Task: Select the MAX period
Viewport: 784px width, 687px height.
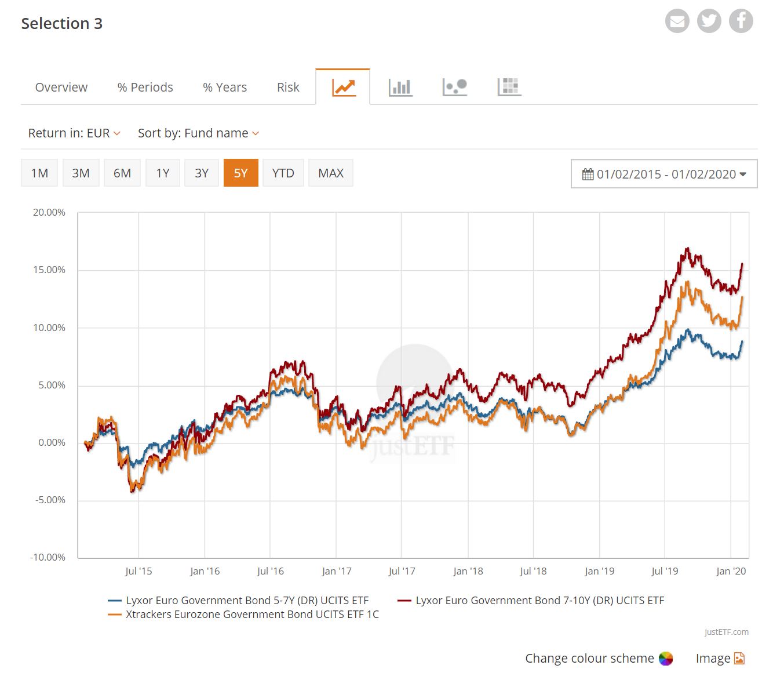Action: point(331,173)
